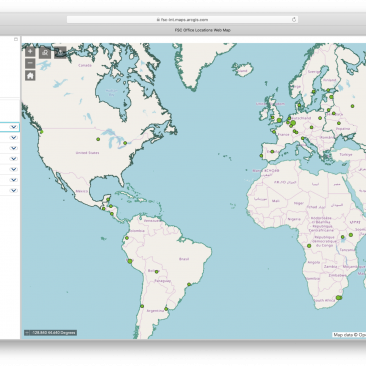This screenshot has width=366, height=366.
Task: Select the marker on the US Pacific Northwest coast
Action: pos(42,132)
